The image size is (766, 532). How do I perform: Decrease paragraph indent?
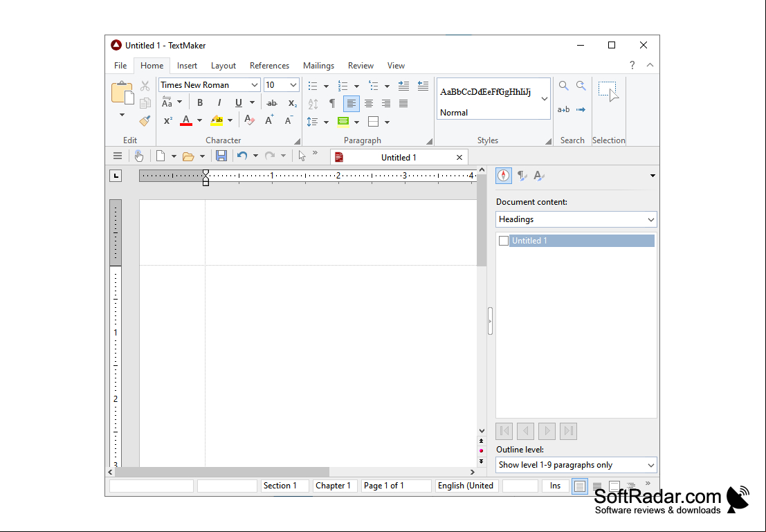(x=423, y=86)
